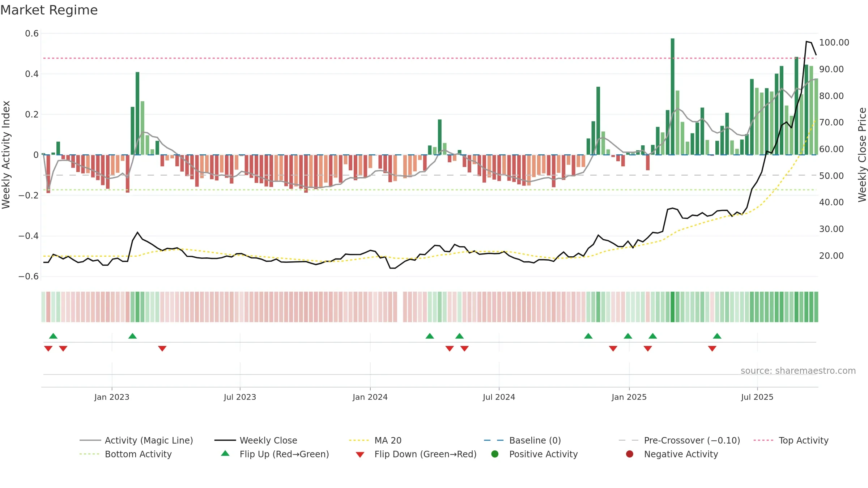The height and width of the screenshot is (488, 868).
Task: Click the 100.00 price axis tick
Action: click(834, 42)
